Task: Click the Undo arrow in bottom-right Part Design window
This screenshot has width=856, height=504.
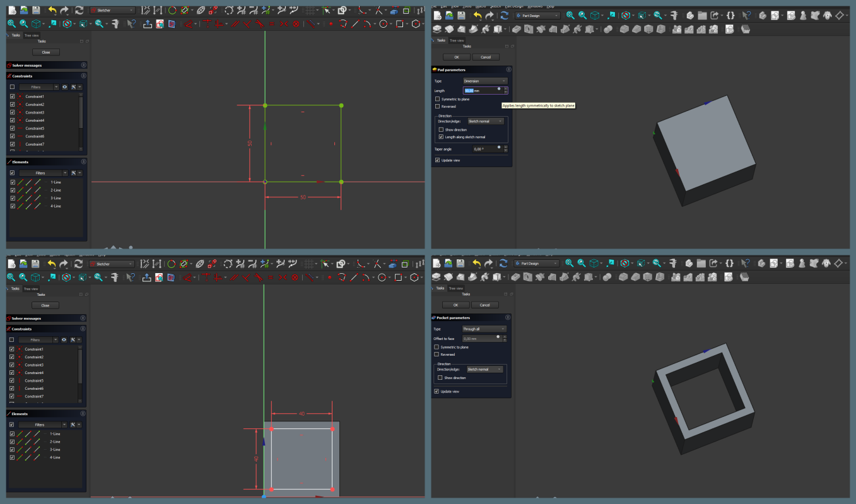Action: click(478, 262)
